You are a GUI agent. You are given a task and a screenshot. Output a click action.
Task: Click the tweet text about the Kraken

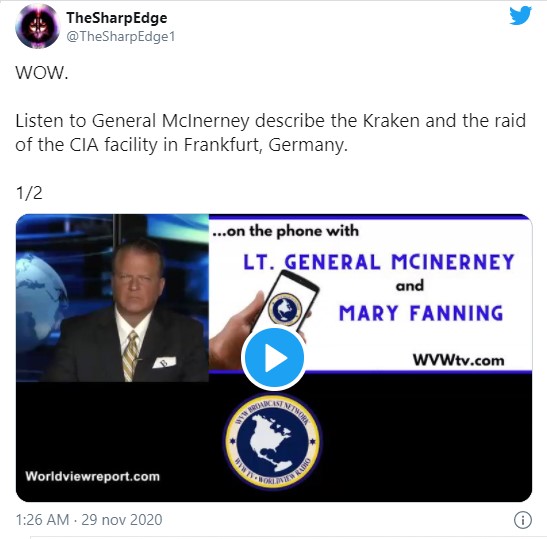[x=270, y=133]
